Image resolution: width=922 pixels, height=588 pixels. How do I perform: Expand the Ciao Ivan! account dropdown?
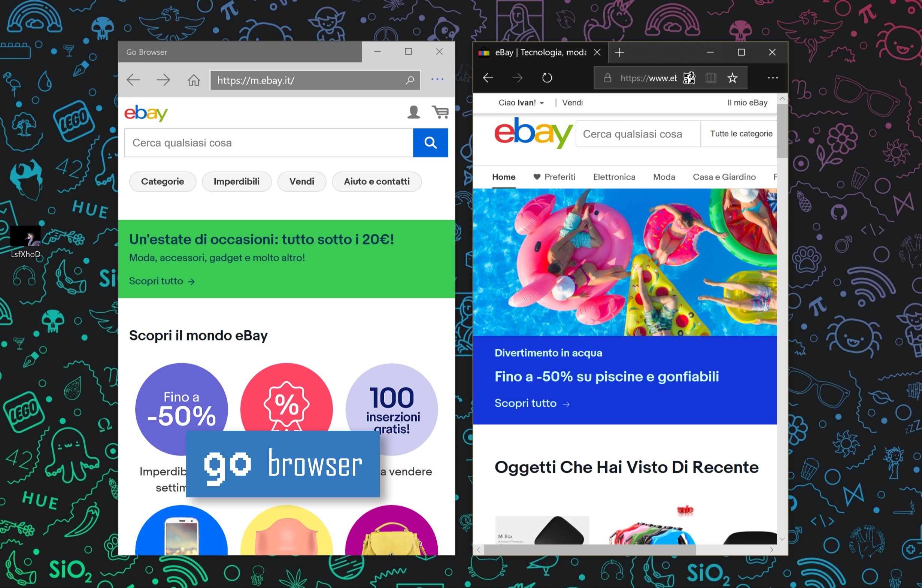click(521, 103)
